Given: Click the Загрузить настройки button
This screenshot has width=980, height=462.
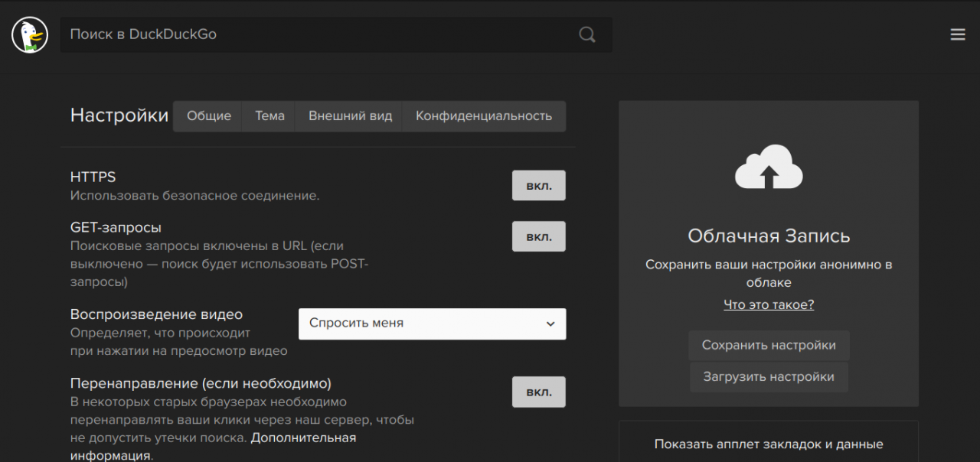Looking at the screenshot, I should coord(769,376).
